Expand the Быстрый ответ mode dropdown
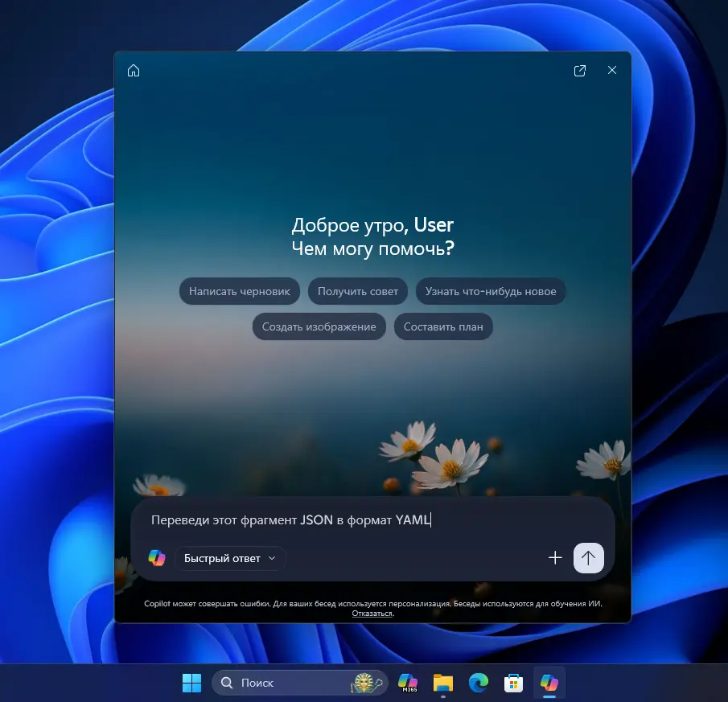Image resolution: width=728 pixels, height=702 pixels. click(x=230, y=558)
